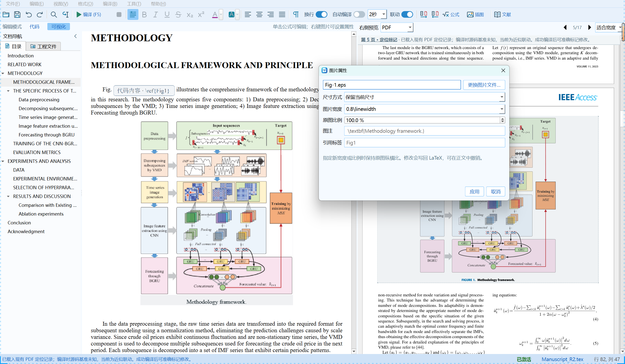The height and width of the screenshot is (364, 625).
Task: Insert subscript with X₂ icon
Action: pyautogui.click(x=190, y=14)
